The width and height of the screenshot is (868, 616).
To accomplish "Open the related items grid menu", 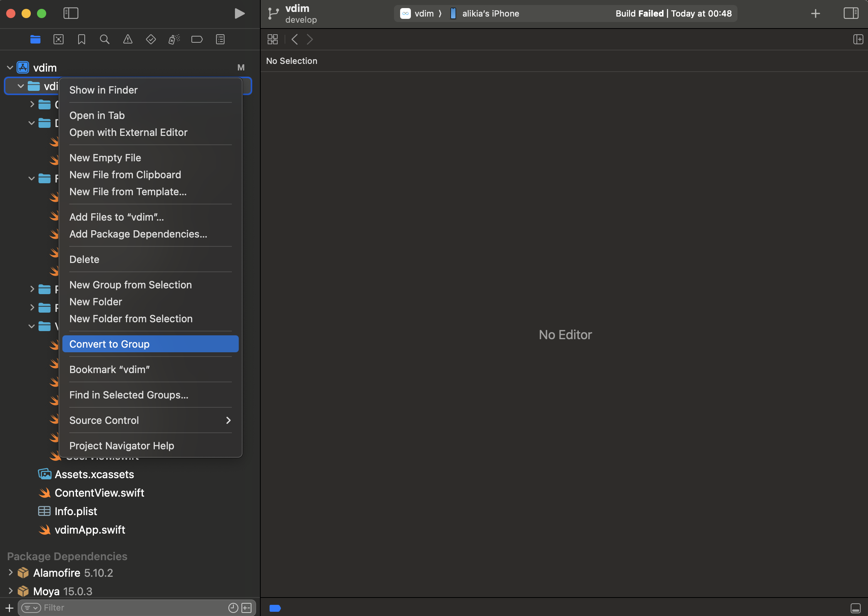I will [273, 39].
